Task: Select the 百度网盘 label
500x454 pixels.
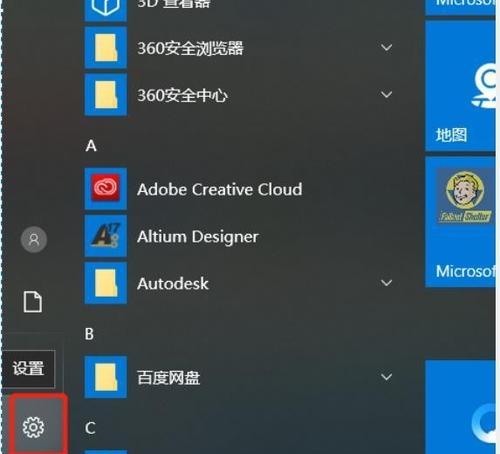Action: point(169,378)
